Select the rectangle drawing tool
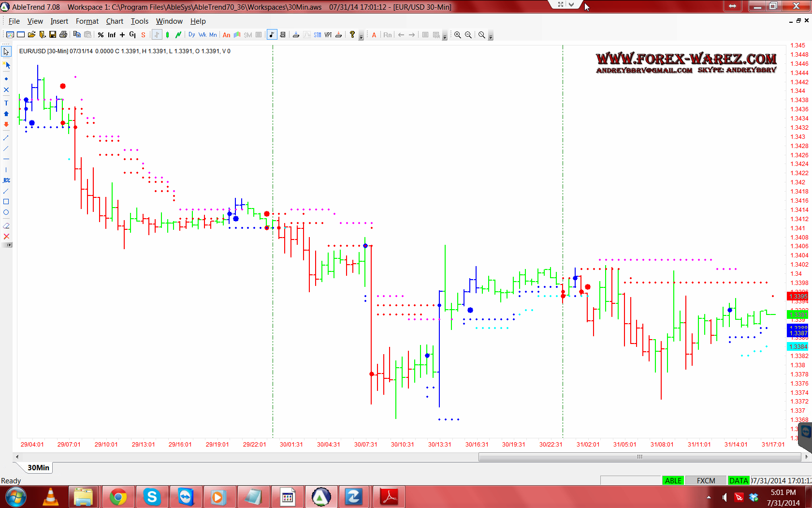This screenshot has width=812, height=508. [x=6, y=202]
